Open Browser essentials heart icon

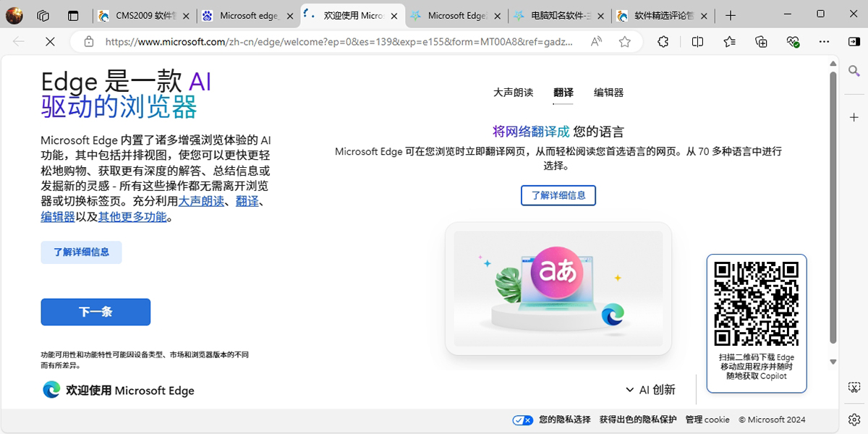point(793,42)
